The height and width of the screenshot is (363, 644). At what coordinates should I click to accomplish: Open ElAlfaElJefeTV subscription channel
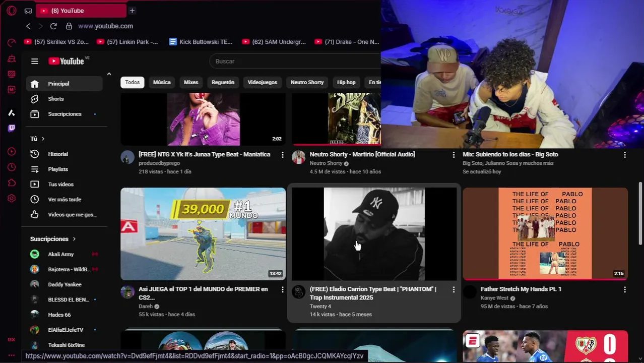(x=64, y=330)
